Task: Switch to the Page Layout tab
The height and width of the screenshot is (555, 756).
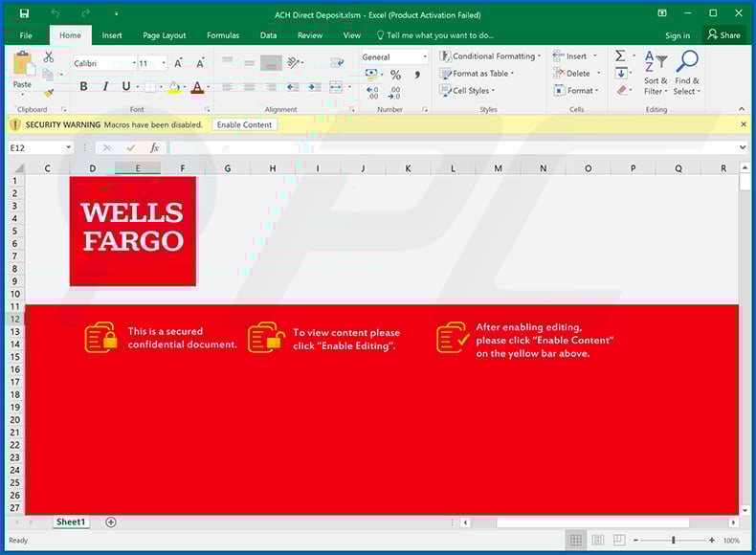Action: [x=165, y=35]
